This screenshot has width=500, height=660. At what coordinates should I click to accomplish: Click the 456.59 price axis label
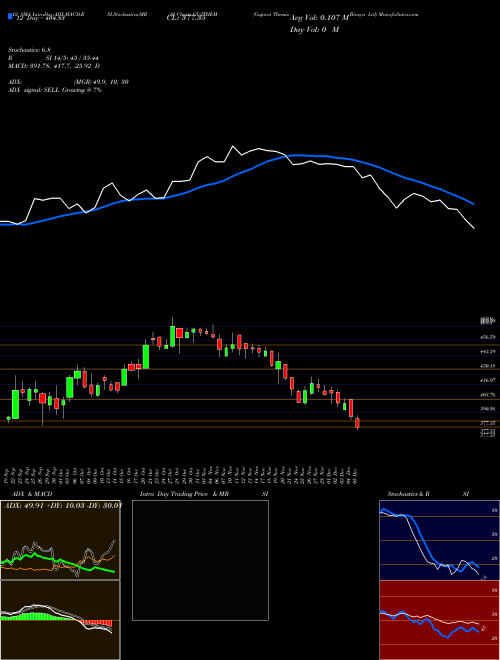point(488,337)
